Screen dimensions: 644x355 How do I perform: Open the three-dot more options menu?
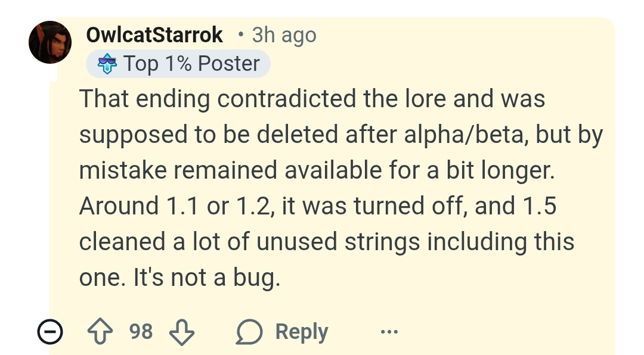(389, 331)
